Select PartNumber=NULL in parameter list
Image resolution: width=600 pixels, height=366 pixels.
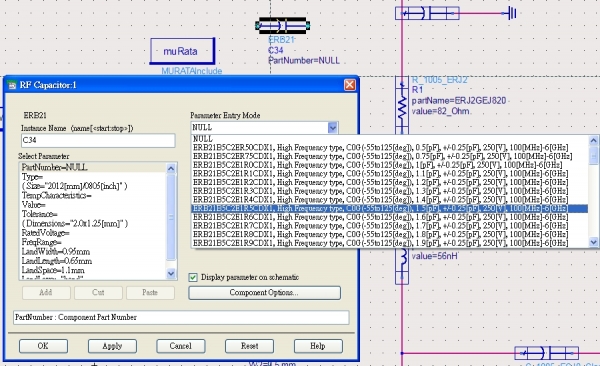(93, 167)
